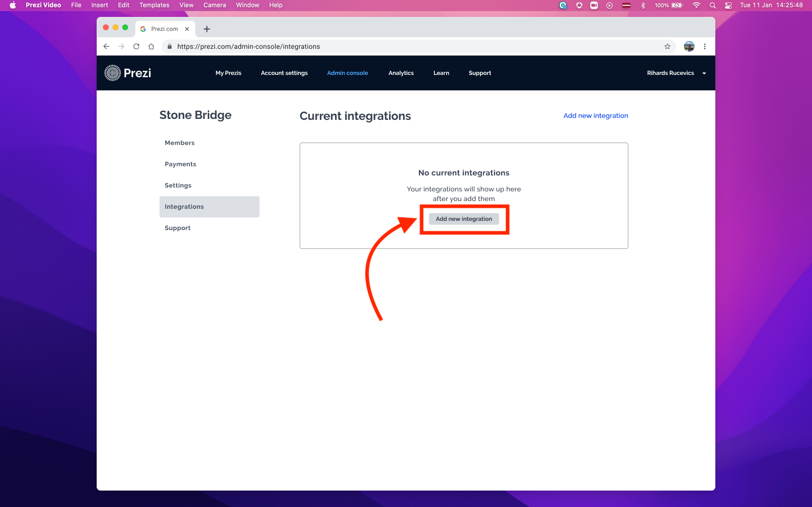
Task: Open the Camera menu
Action: 214,5
